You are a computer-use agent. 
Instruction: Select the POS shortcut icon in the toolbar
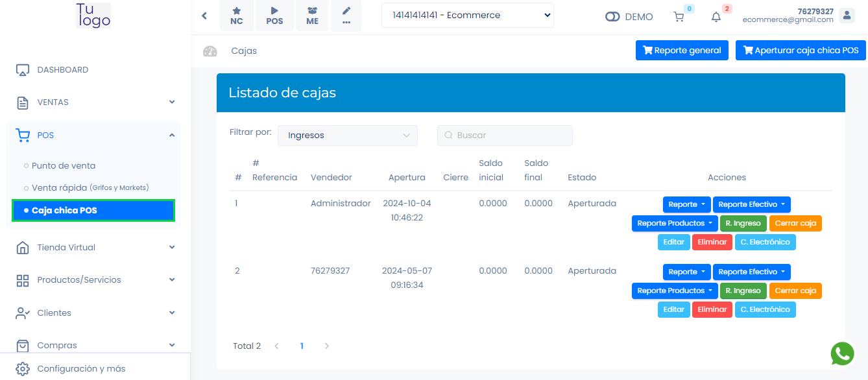click(x=274, y=16)
